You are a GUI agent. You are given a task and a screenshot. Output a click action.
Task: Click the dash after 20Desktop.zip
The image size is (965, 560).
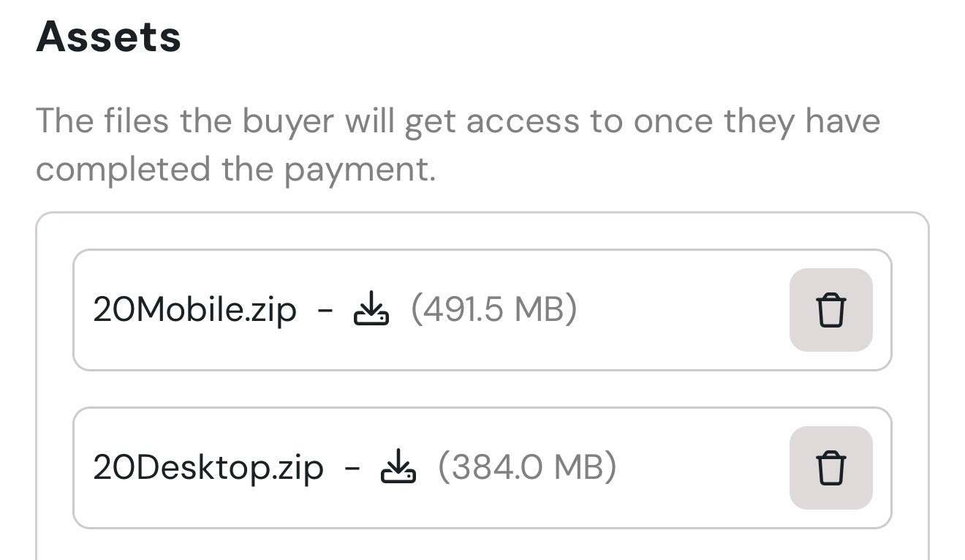pyautogui.click(x=352, y=469)
